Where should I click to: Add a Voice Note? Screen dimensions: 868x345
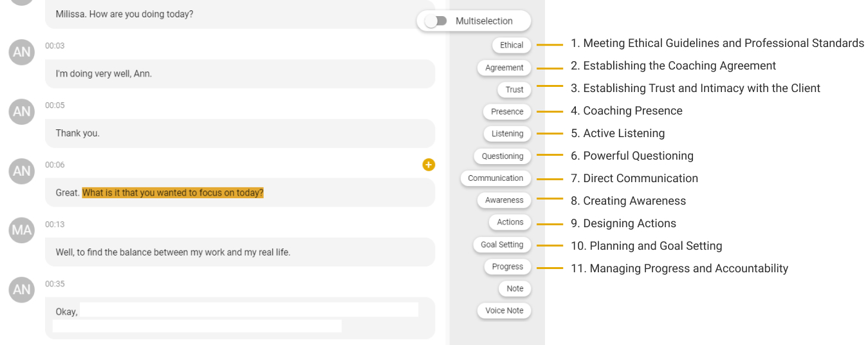(504, 310)
